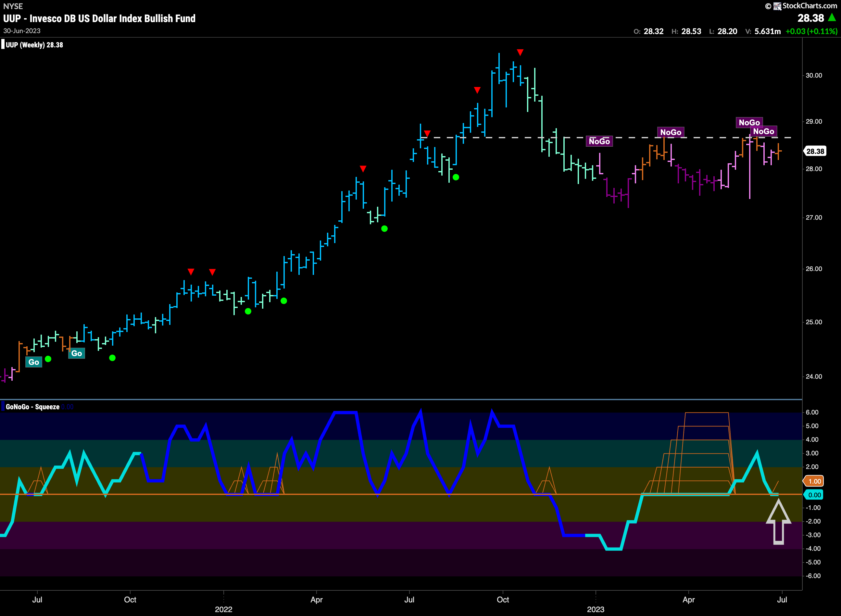Click the Go label near August 2021
841x616 pixels.
pos(77,353)
